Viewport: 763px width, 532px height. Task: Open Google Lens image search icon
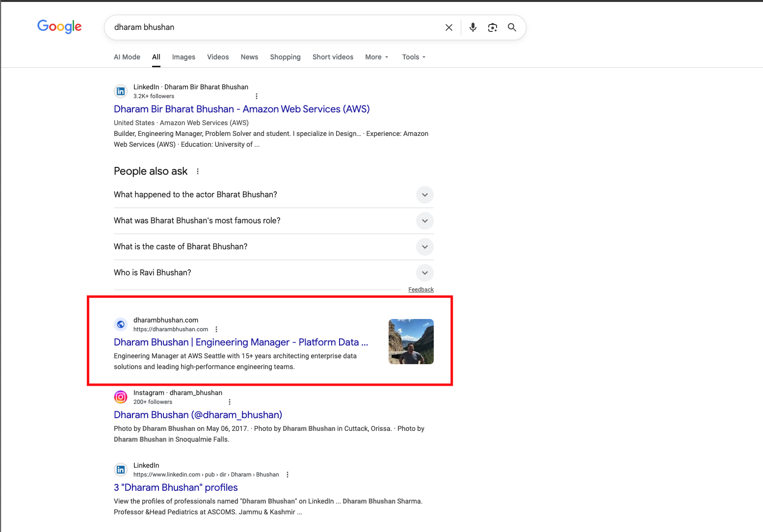click(x=493, y=27)
